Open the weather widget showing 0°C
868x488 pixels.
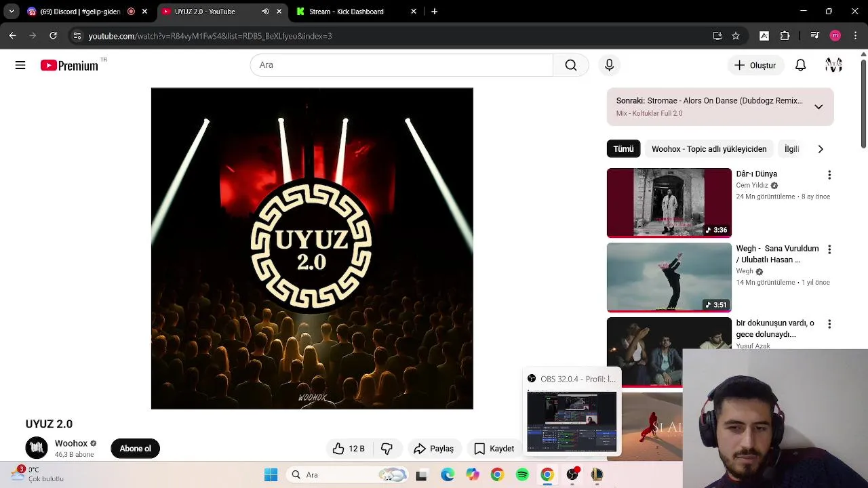click(39, 474)
